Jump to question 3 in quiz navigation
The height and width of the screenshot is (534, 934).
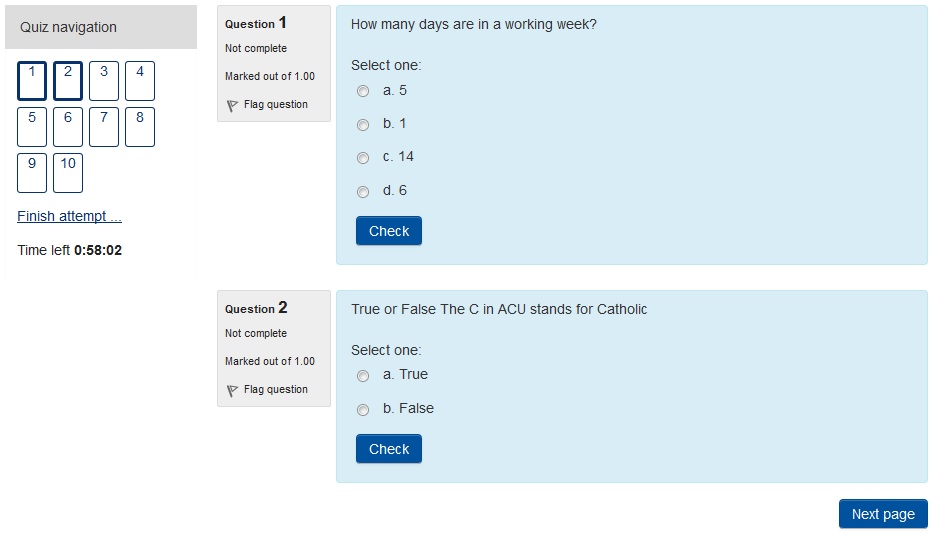click(x=104, y=81)
